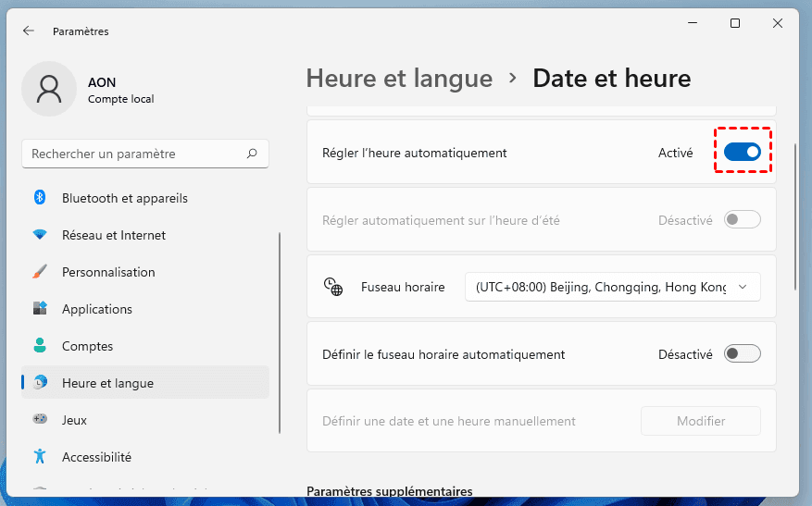Open Jeux settings

coord(145,420)
